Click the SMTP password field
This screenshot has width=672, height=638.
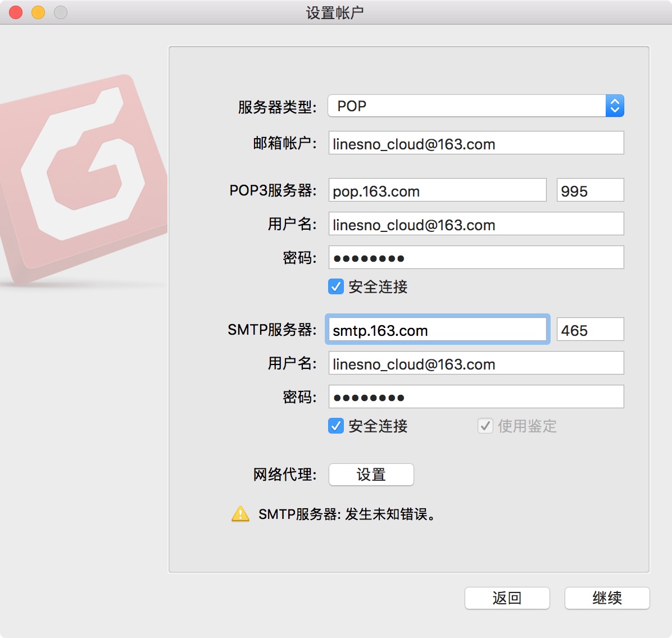coord(476,397)
